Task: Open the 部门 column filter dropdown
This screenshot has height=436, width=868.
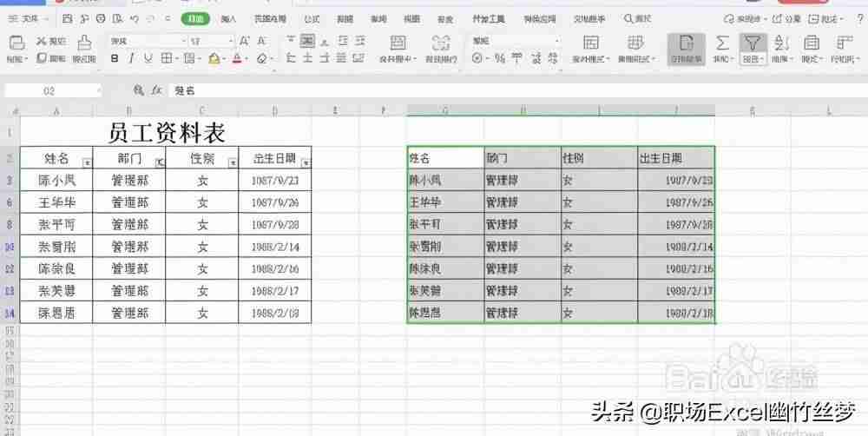Action: click(160, 162)
